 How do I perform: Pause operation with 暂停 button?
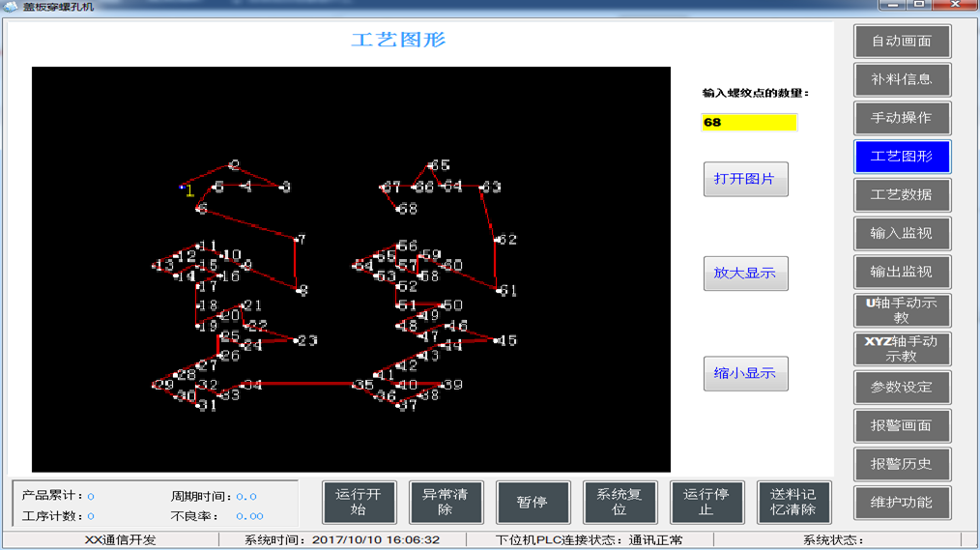coord(533,503)
